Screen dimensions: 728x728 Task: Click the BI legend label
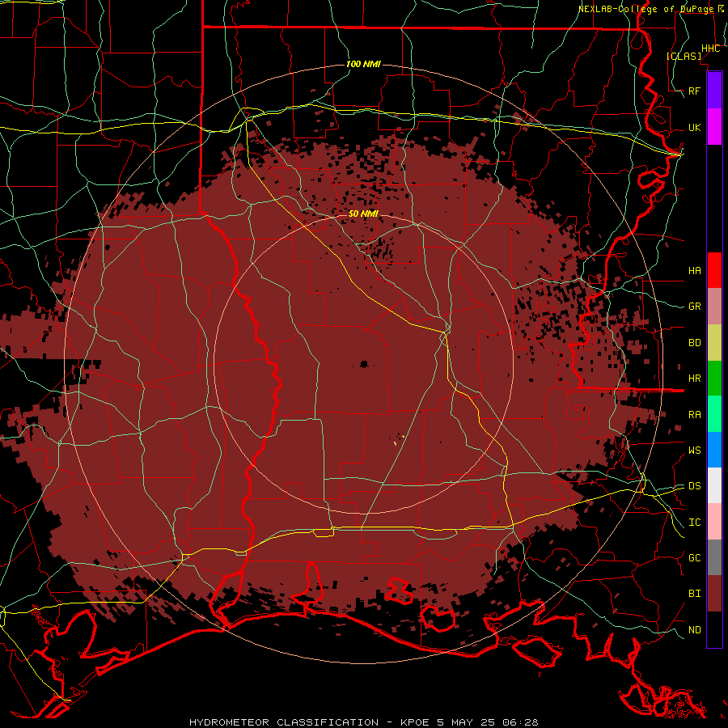click(x=695, y=594)
